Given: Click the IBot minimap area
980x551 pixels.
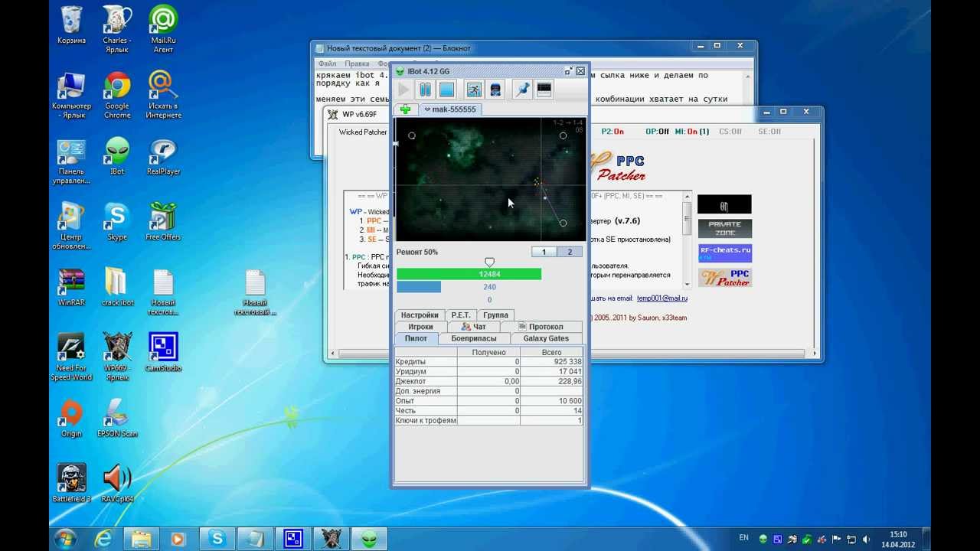Looking at the screenshot, I should point(490,179).
